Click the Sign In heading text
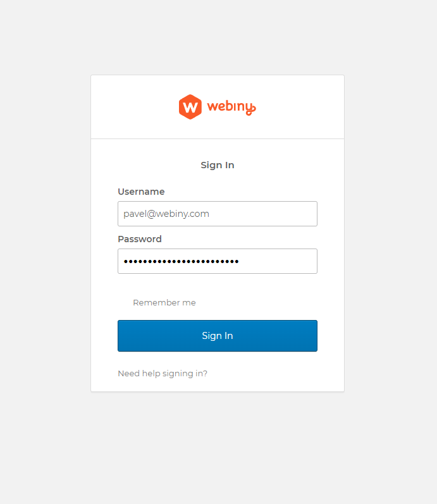Screen dimensions: 437x504 tap(218, 165)
